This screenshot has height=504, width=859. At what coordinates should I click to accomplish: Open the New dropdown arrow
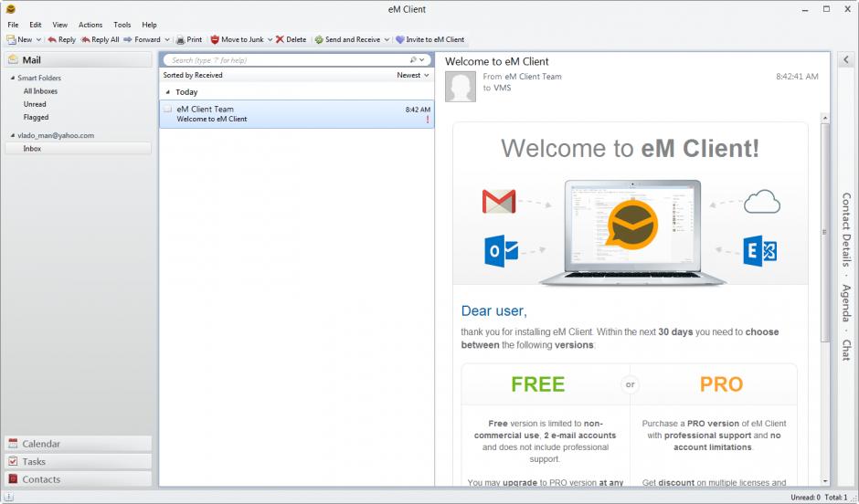[x=38, y=39]
